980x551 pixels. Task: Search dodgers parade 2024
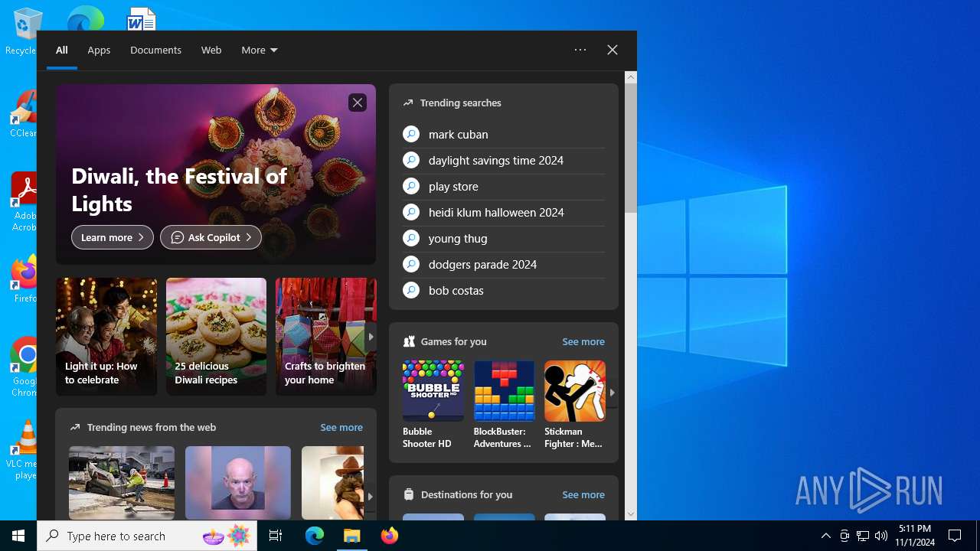point(504,264)
